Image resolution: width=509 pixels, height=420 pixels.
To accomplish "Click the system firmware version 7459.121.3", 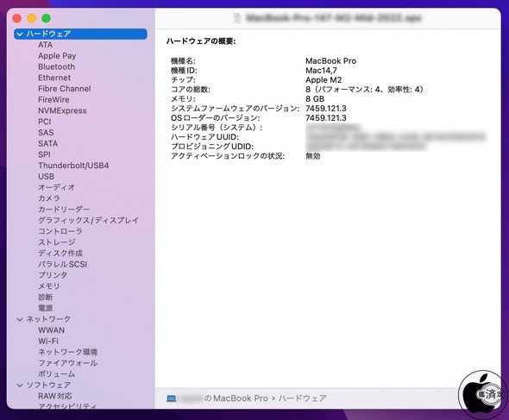I will point(326,109).
